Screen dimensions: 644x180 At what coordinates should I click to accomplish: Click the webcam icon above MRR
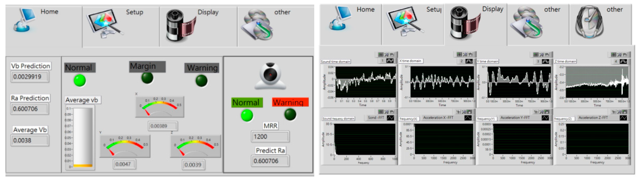pos(270,76)
